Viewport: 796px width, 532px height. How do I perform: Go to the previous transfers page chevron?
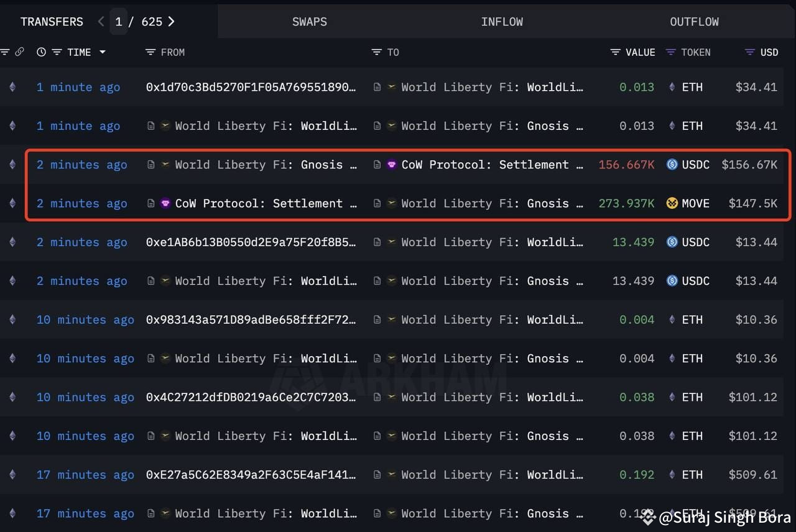click(101, 22)
